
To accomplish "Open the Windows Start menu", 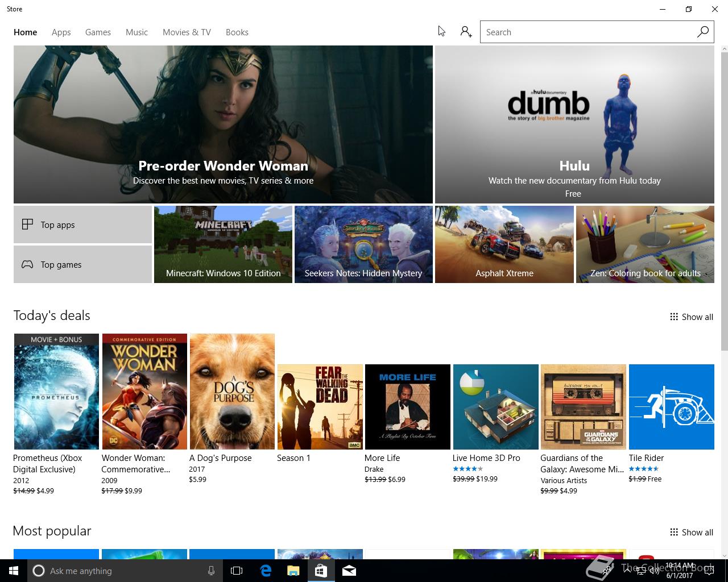I will point(14,571).
